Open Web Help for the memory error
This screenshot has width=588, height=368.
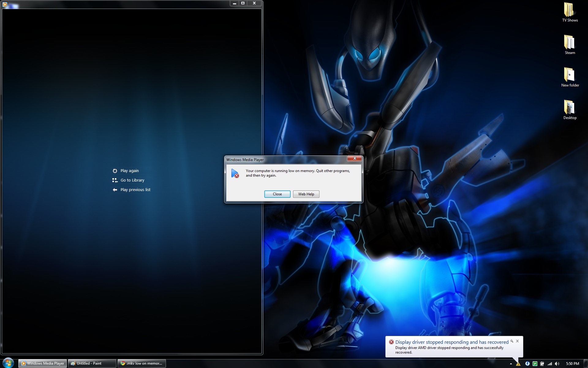[306, 194]
